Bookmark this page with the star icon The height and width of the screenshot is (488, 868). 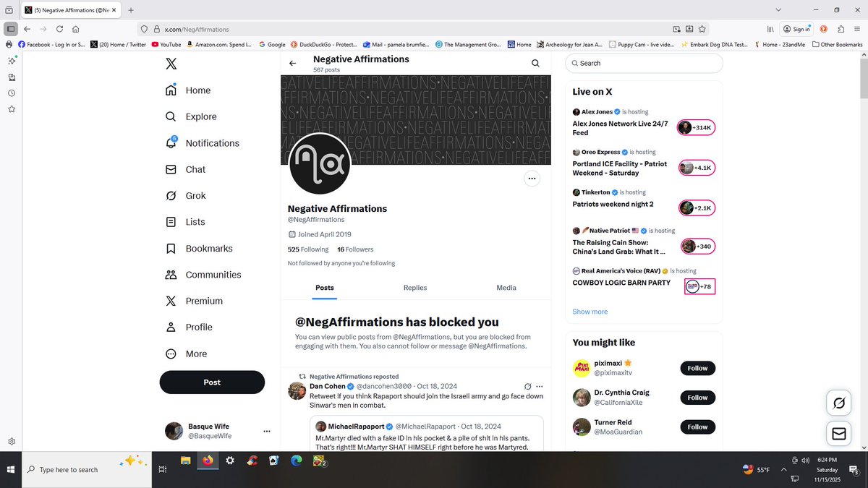tap(702, 29)
